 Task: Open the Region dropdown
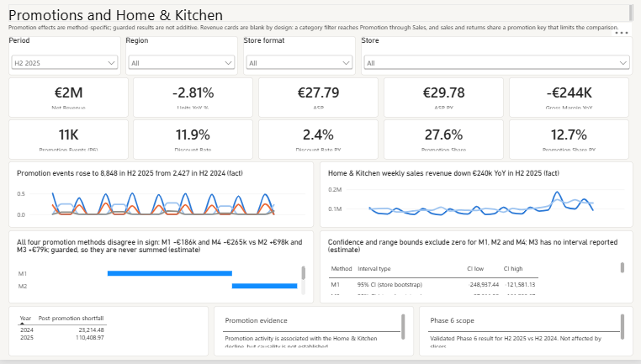[182, 63]
